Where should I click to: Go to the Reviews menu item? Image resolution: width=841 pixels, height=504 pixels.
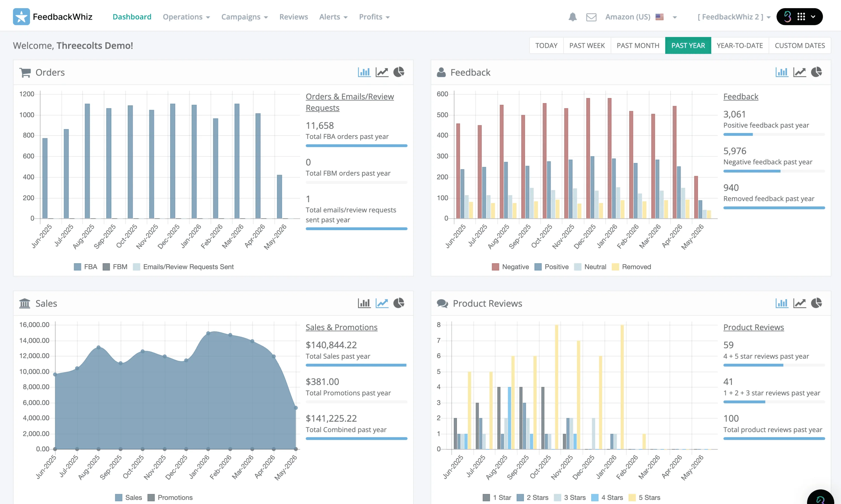pyautogui.click(x=293, y=17)
